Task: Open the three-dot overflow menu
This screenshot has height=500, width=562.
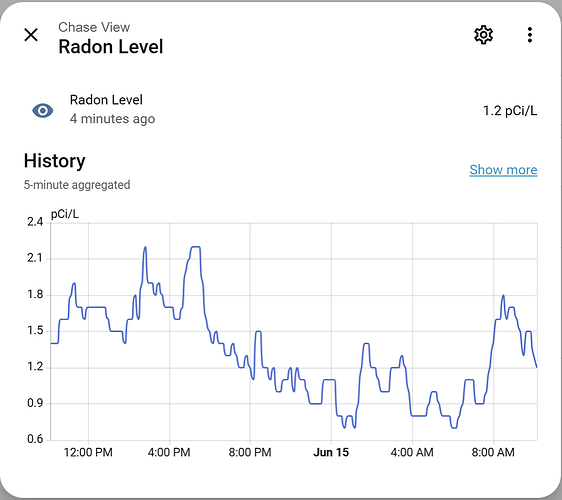Action: tap(530, 35)
